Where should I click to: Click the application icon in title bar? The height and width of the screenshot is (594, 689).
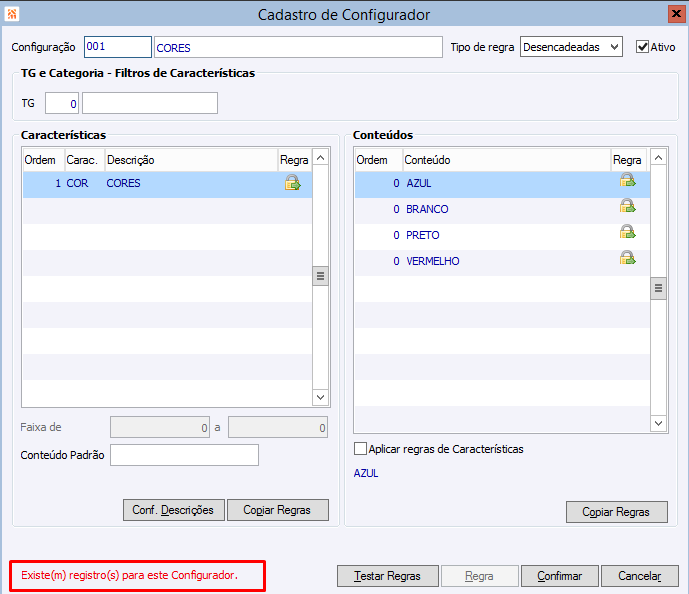pyautogui.click(x=12, y=14)
